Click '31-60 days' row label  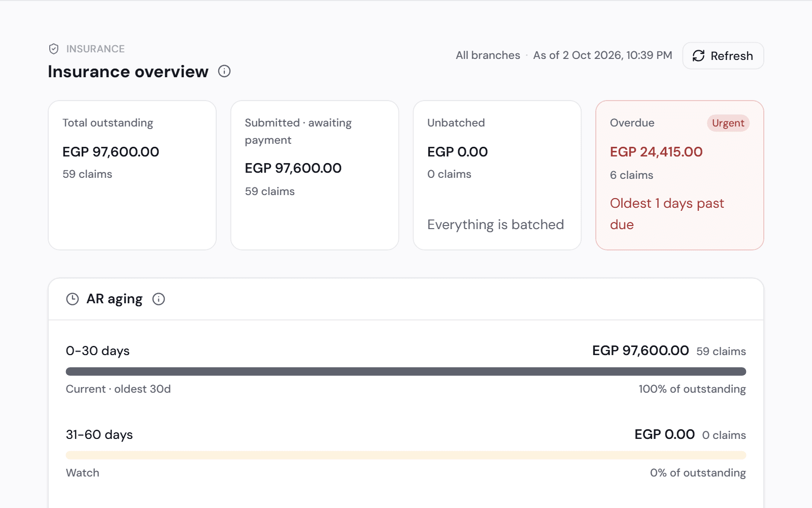pos(99,435)
